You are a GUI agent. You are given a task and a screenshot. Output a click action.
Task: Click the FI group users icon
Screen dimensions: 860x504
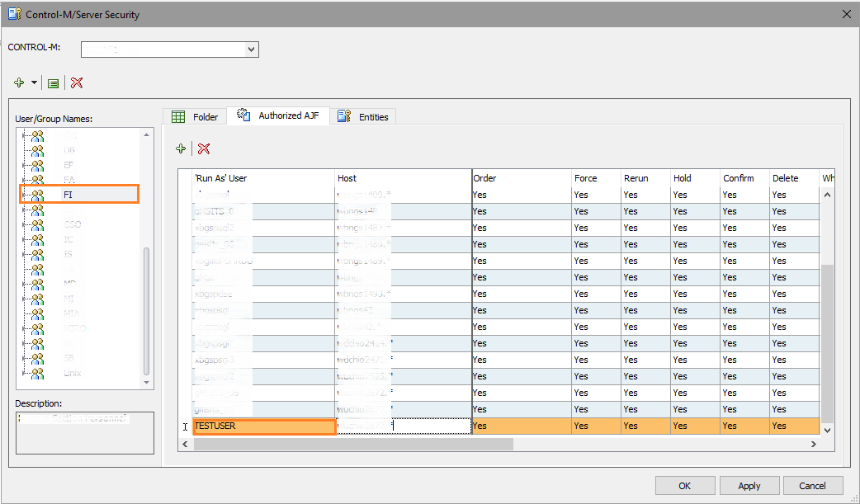tap(37, 195)
